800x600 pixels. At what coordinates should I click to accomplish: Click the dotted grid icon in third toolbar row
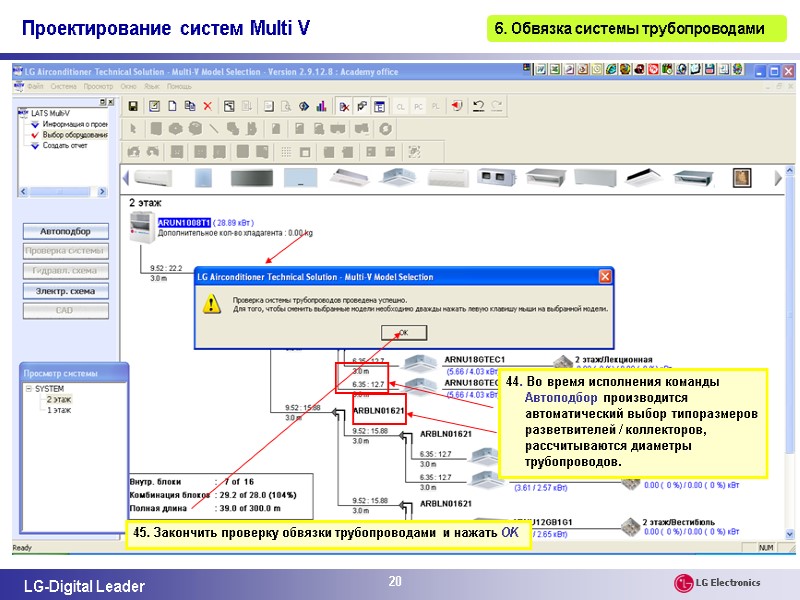pyautogui.click(x=286, y=152)
